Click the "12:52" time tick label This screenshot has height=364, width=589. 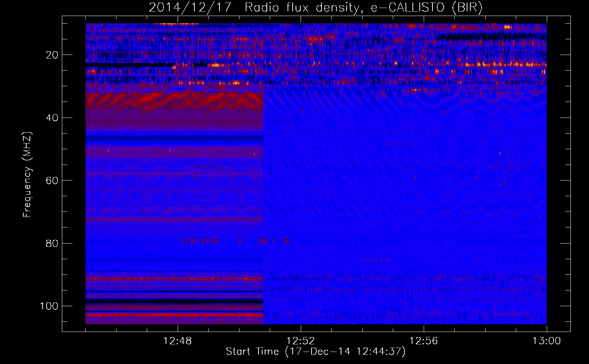click(x=301, y=341)
